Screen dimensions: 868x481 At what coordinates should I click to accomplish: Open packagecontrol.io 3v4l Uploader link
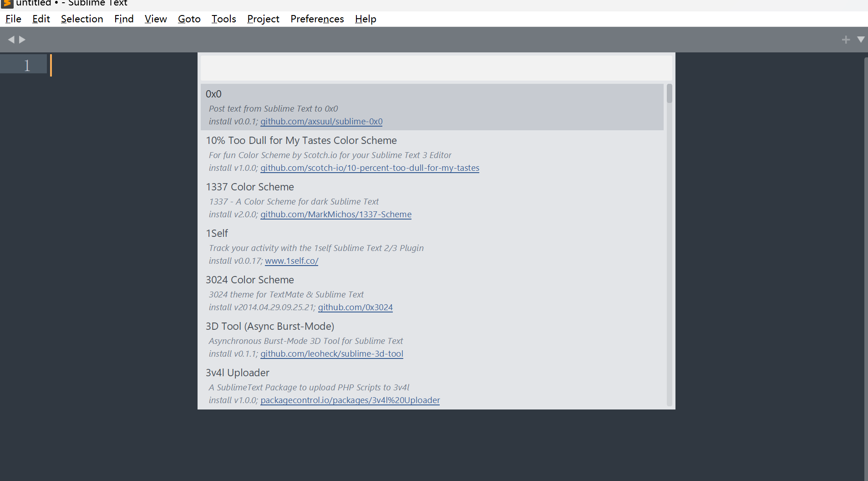point(350,400)
